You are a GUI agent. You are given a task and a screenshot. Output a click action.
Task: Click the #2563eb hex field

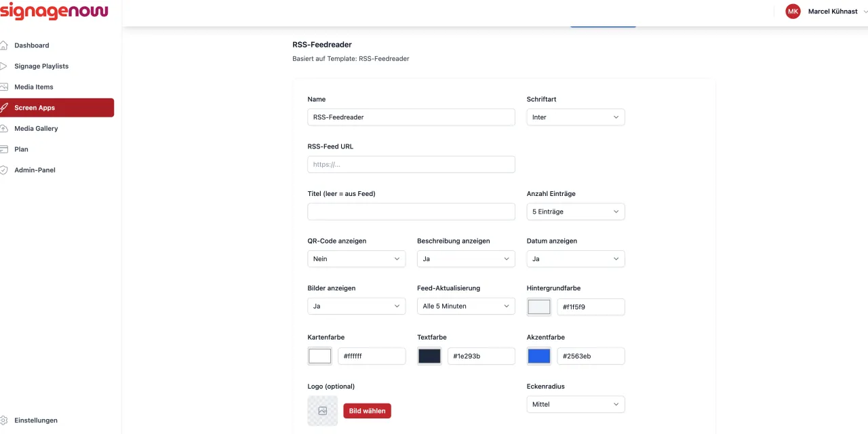point(591,356)
